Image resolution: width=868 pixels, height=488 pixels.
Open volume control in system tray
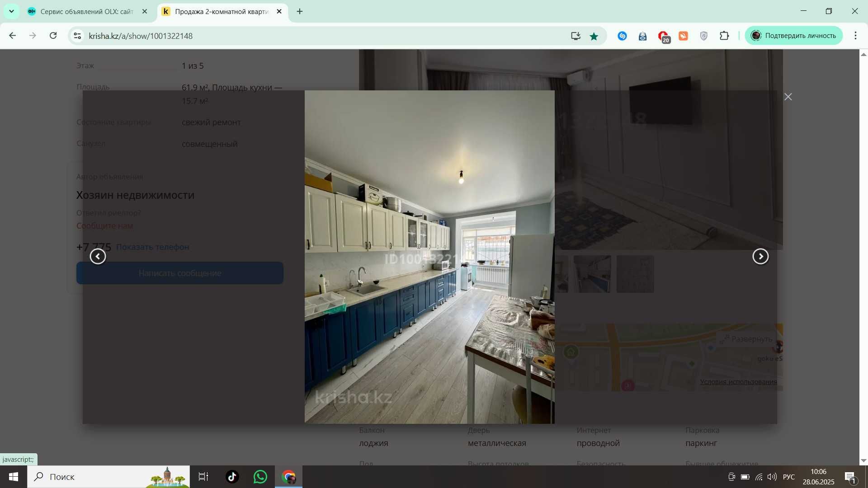[x=772, y=477]
